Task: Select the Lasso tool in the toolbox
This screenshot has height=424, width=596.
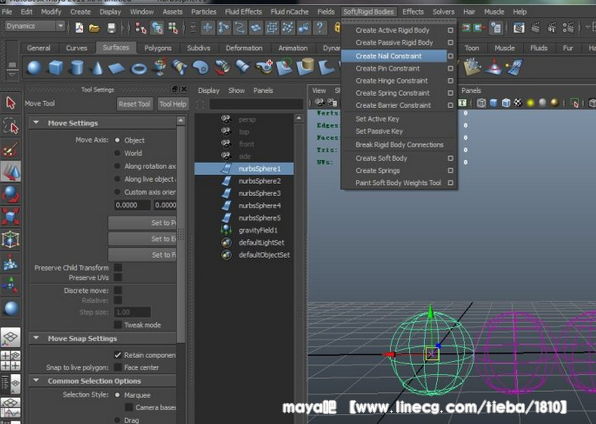Action: [10, 126]
